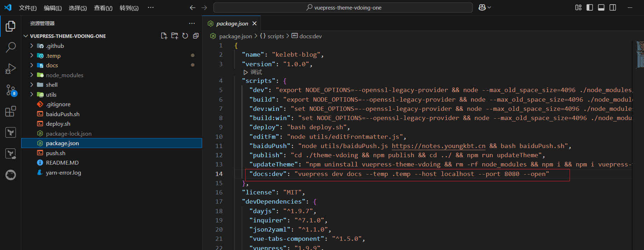Select package.json in the file tree

tap(112, 143)
